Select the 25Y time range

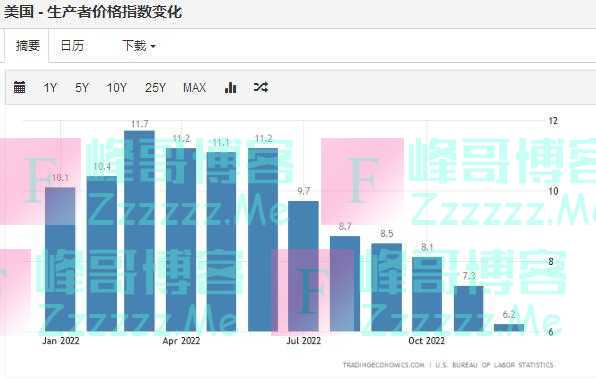[155, 88]
